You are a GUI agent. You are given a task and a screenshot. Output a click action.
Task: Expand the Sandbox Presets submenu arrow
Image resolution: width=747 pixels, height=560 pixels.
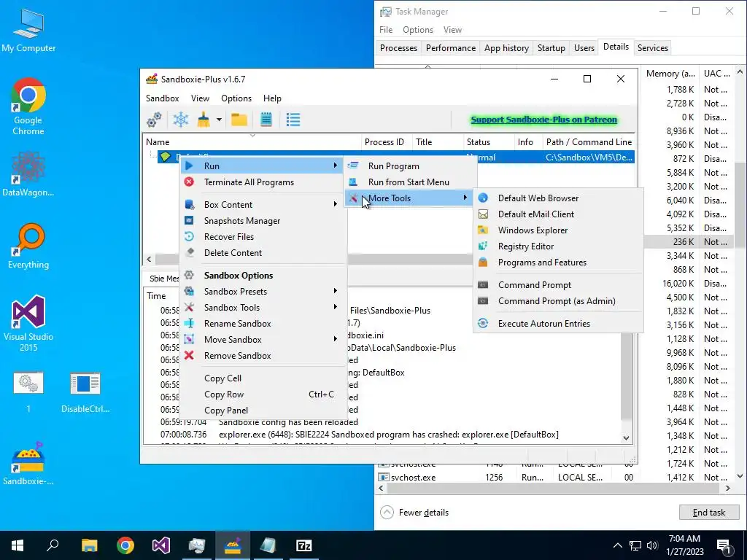click(x=336, y=291)
